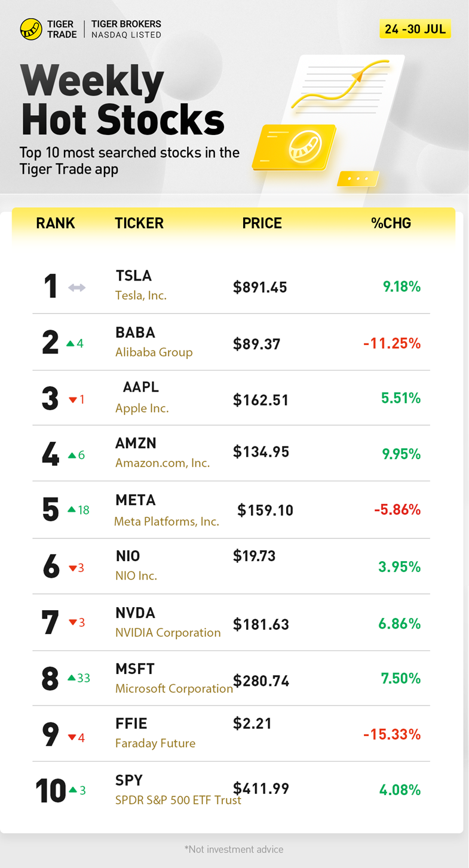Select the RANK column header
Viewport: 469px width, 868px height.
(56, 223)
